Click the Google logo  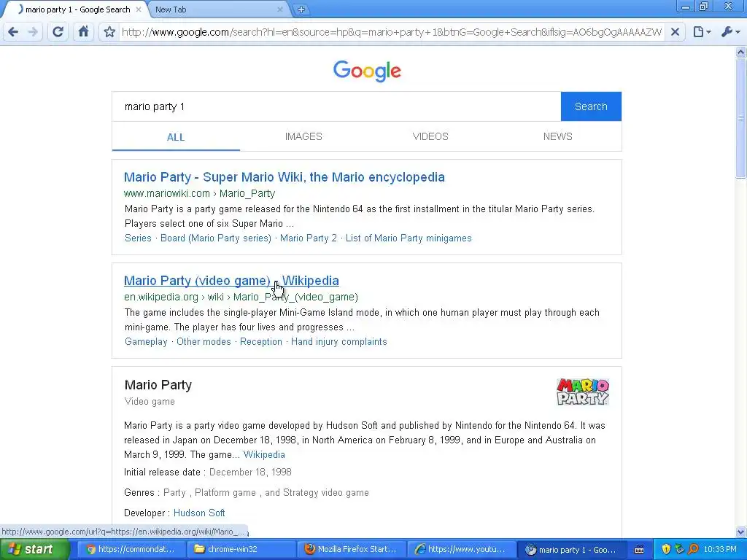point(367,71)
